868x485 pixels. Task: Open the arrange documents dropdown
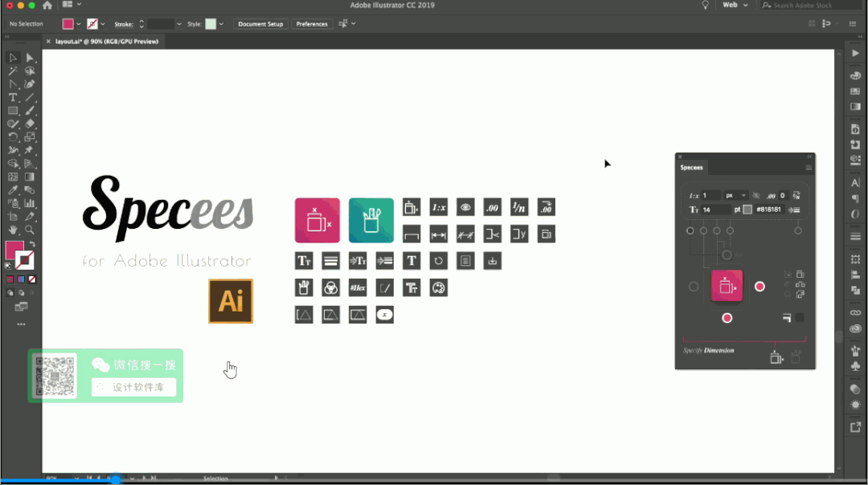72,5
